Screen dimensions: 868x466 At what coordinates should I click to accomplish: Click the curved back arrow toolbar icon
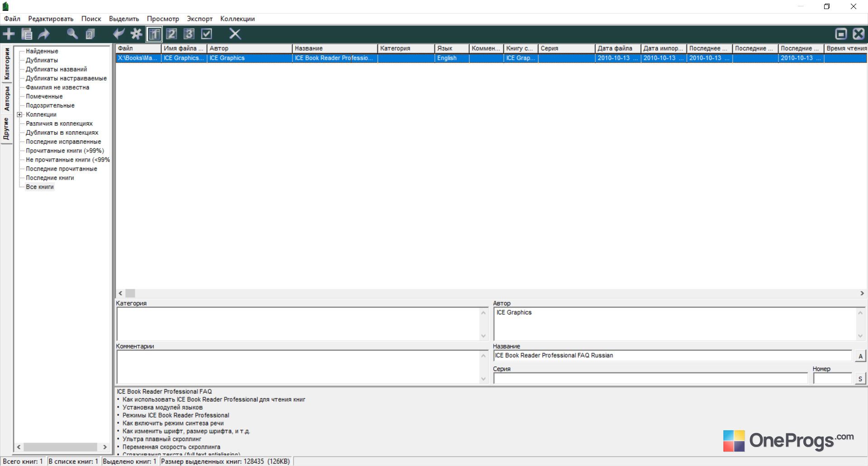pos(118,34)
